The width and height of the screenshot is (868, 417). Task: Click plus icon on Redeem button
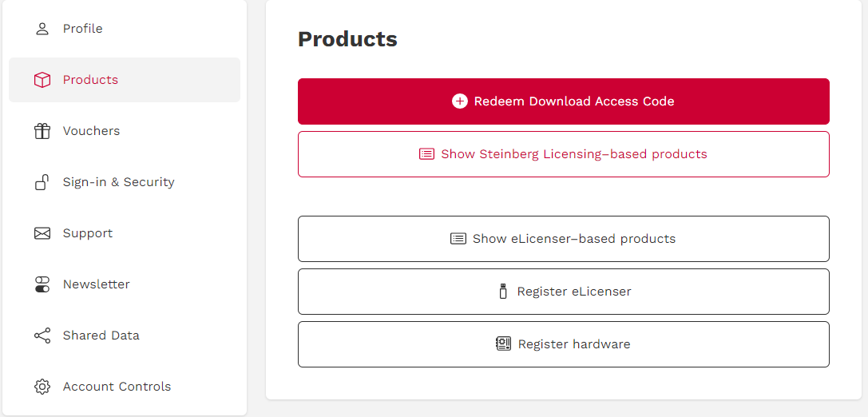(x=460, y=101)
